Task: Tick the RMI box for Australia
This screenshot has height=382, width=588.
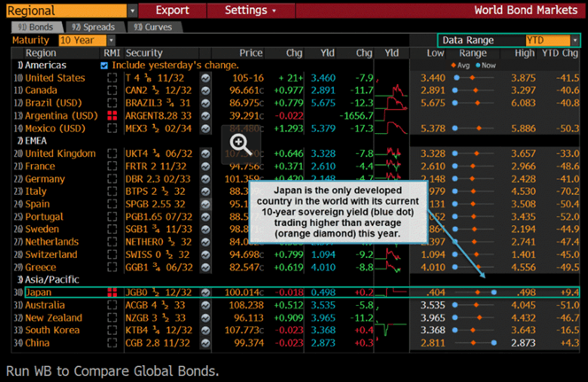Action: [112, 304]
